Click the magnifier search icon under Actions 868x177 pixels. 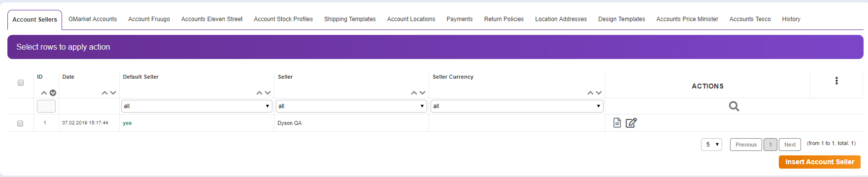pos(734,106)
